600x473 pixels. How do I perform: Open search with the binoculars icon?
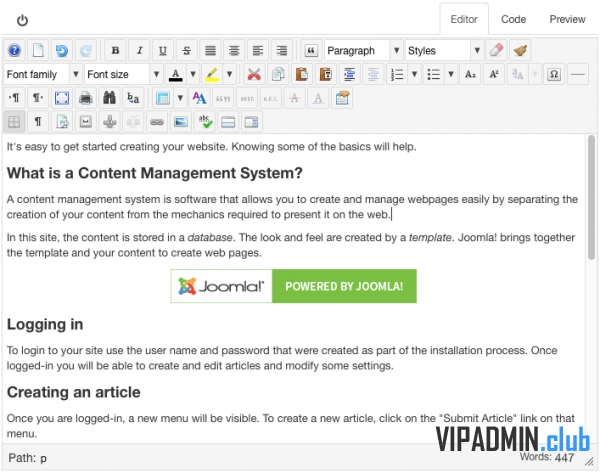click(109, 98)
